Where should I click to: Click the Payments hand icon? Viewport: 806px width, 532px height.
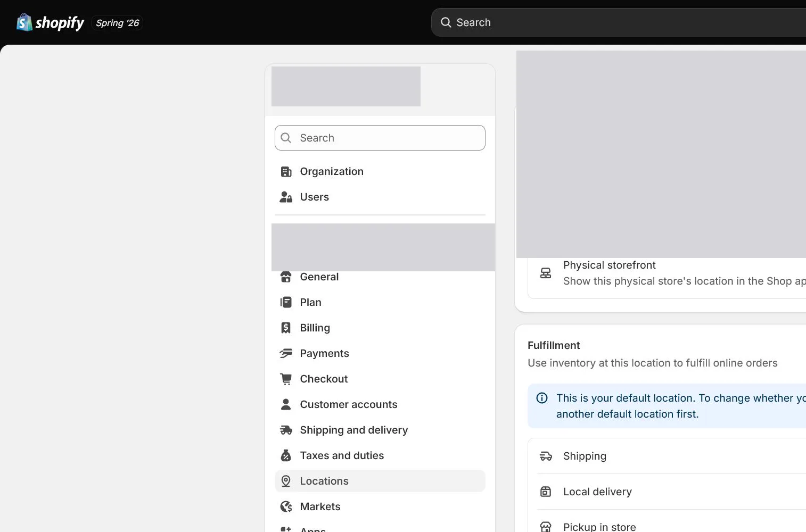(x=286, y=353)
